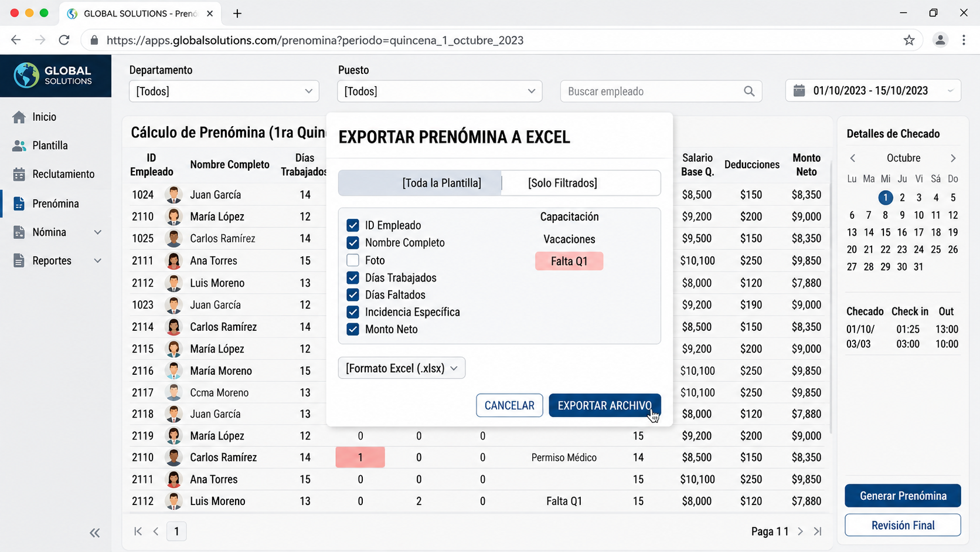Click the date range calendar icon
Viewport: 980px width, 552px height.
point(799,91)
